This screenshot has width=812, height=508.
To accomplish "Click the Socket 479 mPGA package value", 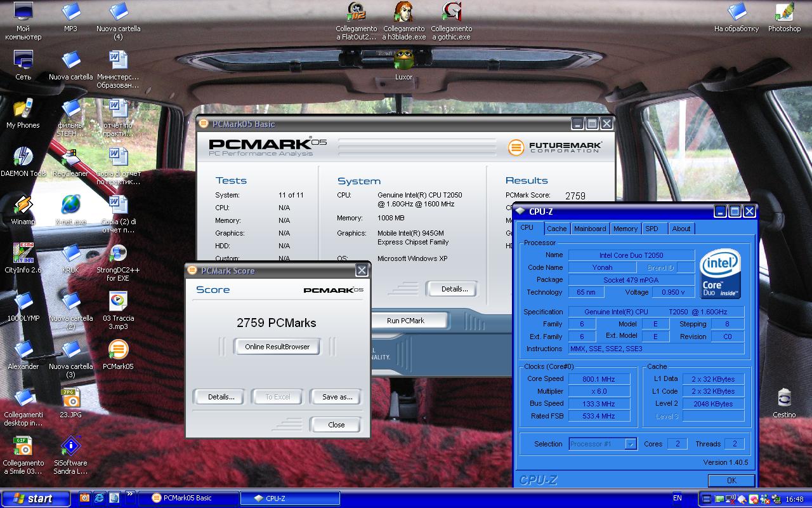I will tap(631, 279).
